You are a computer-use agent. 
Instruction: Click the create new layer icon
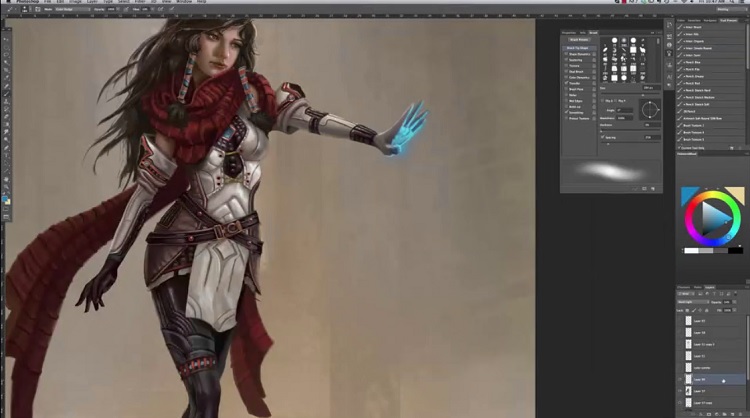[732, 414]
